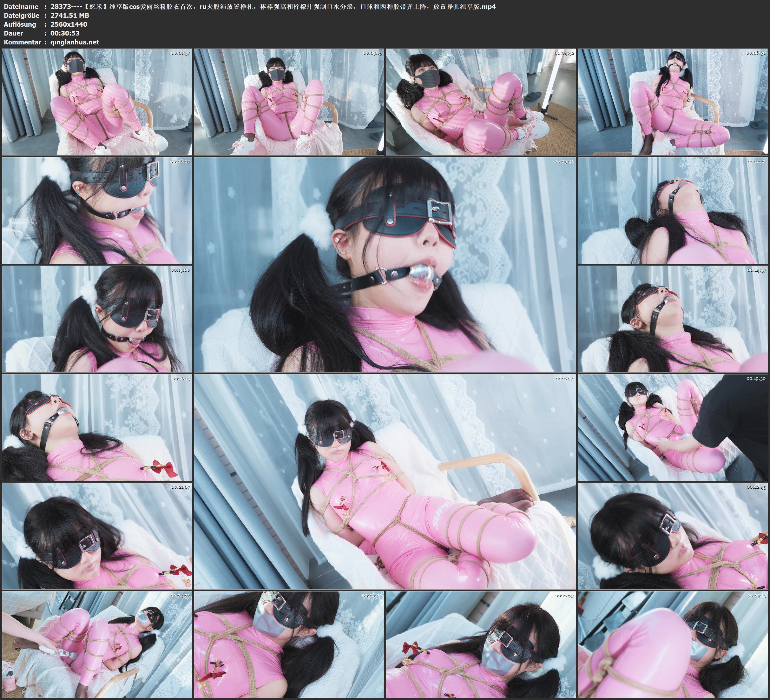Open the frame labeled 00:03:15
Screen dimensions: 770x700
289,102
